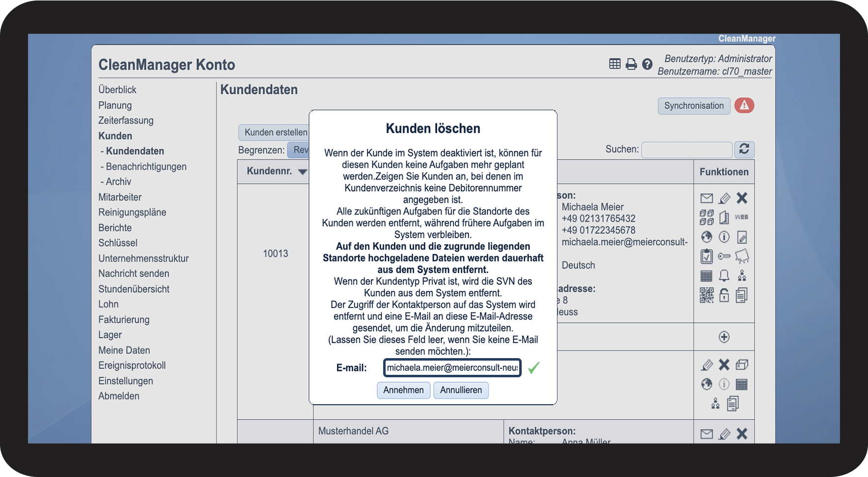Open Überblick in the sidebar

pyautogui.click(x=117, y=90)
